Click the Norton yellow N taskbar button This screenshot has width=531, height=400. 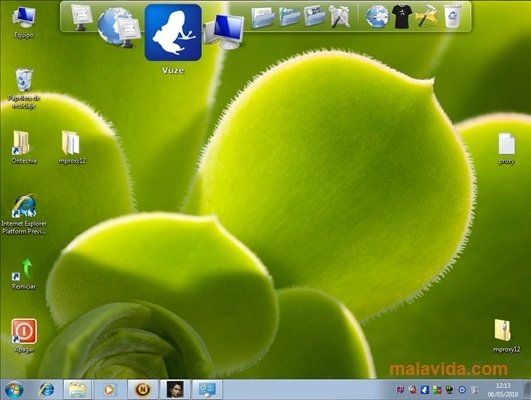tap(143, 390)
